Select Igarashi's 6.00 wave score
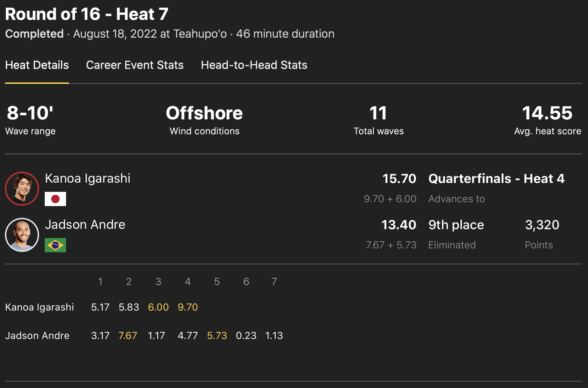This screenshot has width=588, height=388. pos(158,307)
